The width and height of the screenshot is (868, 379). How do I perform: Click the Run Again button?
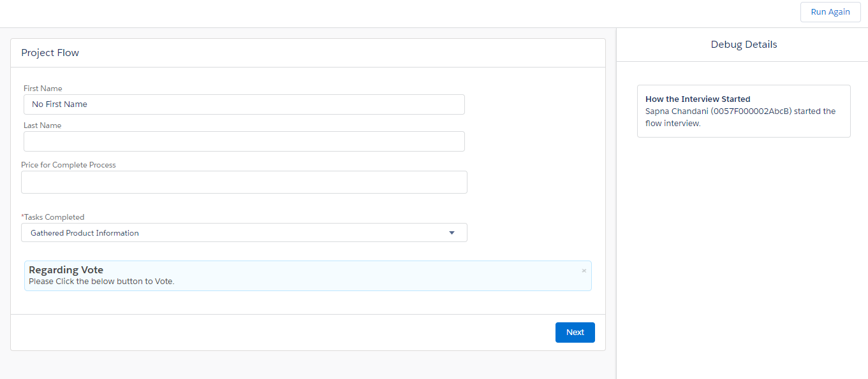coord(830,11)
